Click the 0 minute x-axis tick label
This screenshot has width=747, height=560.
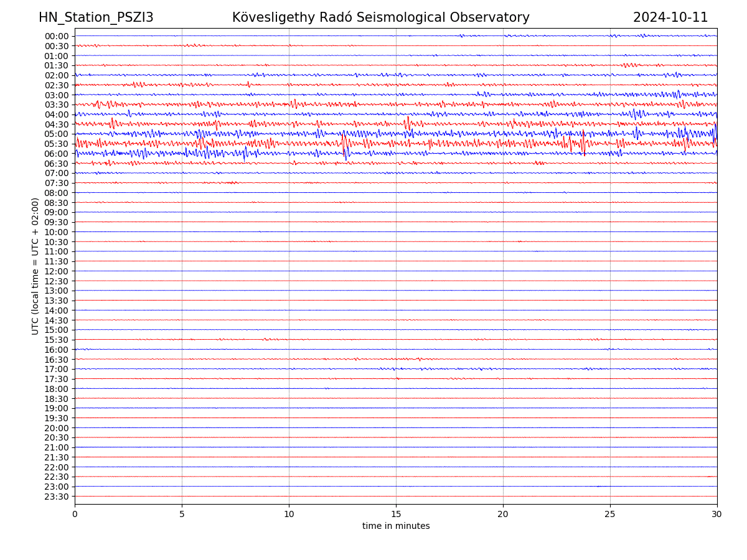(x=75, y=514)
